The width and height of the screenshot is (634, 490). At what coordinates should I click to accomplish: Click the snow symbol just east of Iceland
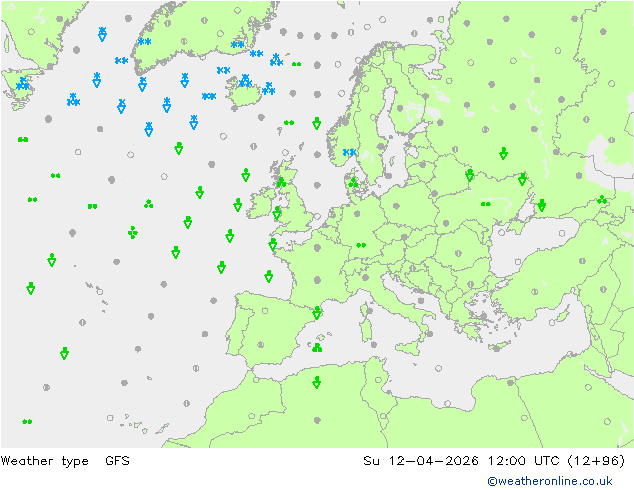[268, 89]
